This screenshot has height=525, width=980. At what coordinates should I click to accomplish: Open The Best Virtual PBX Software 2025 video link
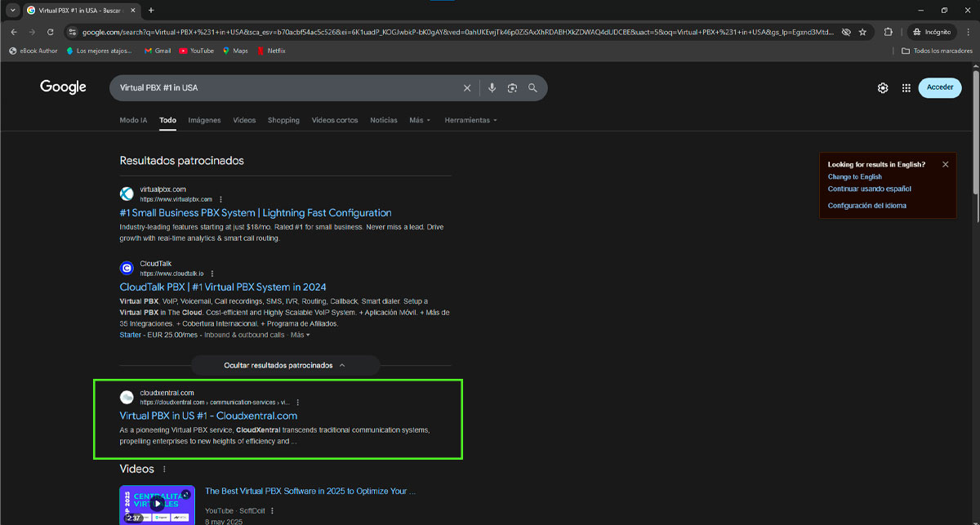310,492
